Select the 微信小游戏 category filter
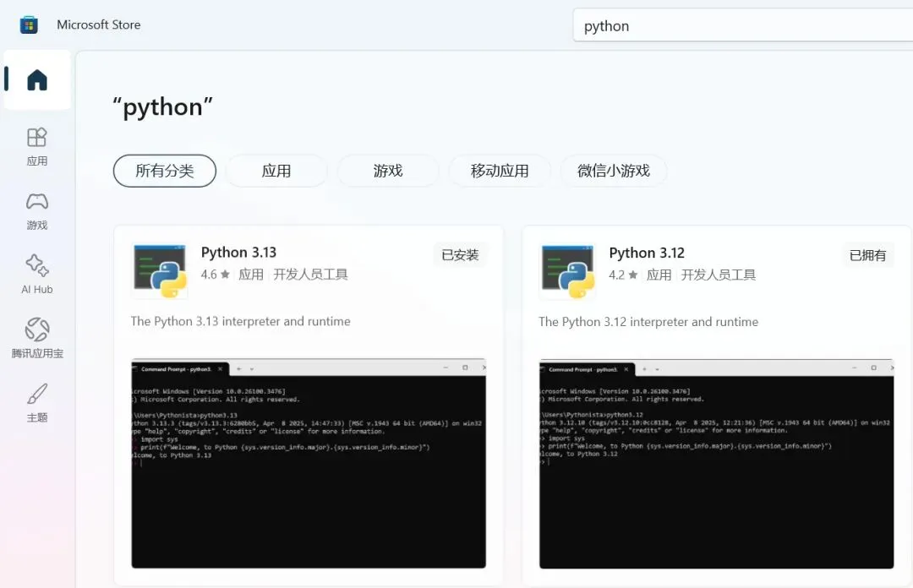913x588 pixels. pos(613,171)
